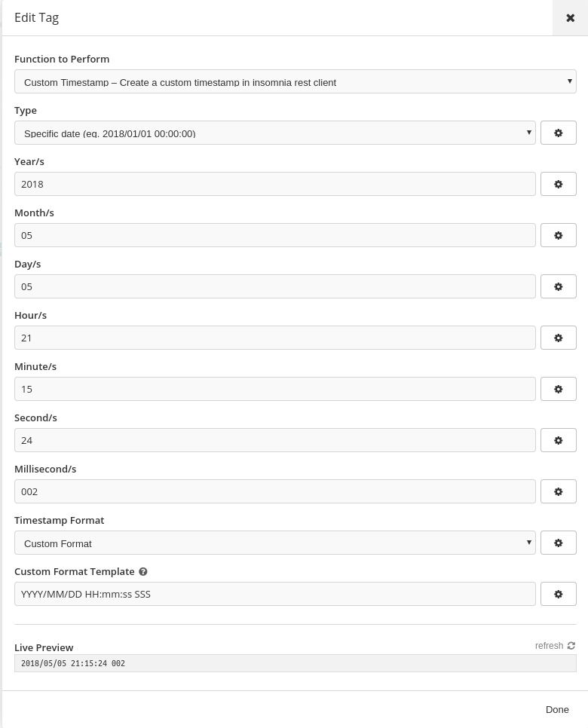Image resolution: width=588 pixels, height=728 pixels.
Task: Click the Done button
Action: pos(557,709)
